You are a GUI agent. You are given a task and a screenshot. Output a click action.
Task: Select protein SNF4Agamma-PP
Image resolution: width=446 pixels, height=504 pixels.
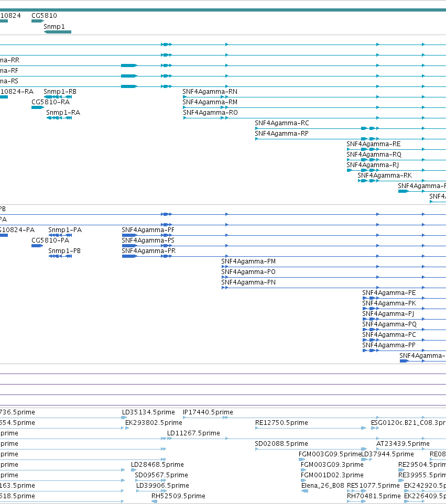389,345
